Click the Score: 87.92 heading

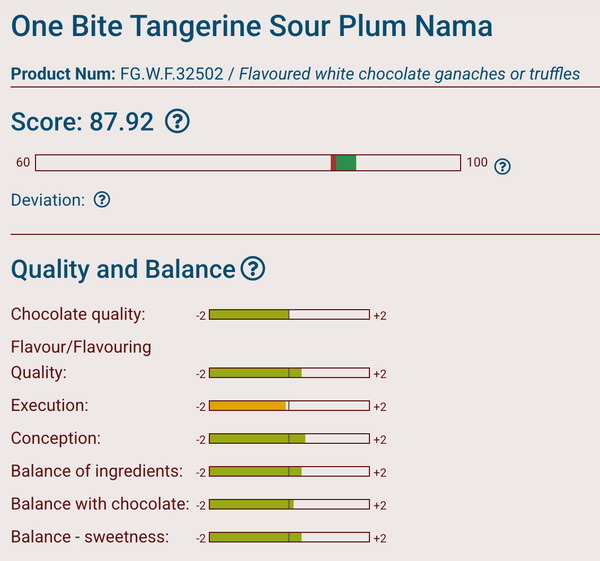82,122
